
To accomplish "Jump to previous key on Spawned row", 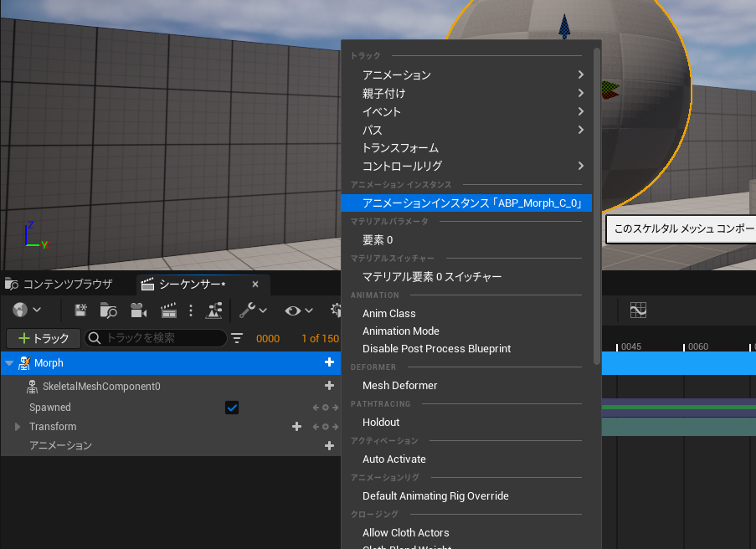I will click(x=316, y=408).
